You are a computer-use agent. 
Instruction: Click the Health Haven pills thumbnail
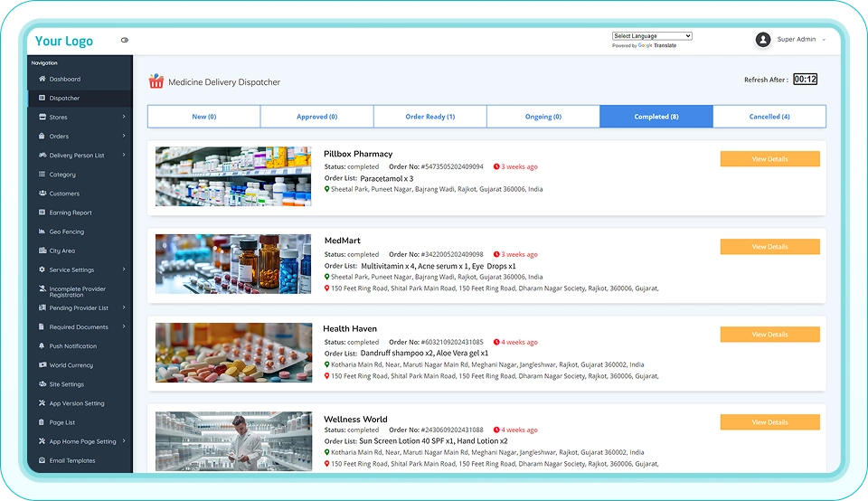click(233, 353)
